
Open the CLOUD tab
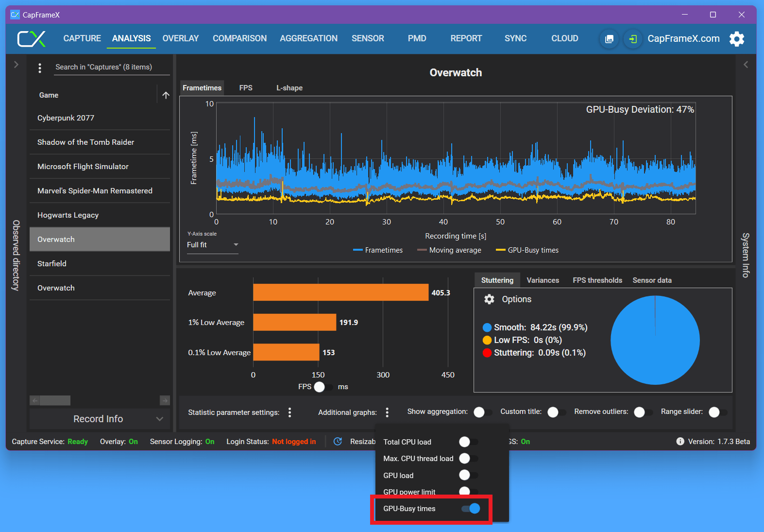pos(564,38)
